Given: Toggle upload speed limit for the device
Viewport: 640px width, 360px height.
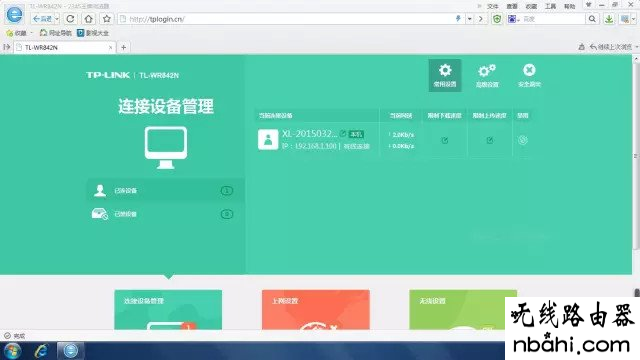Looking at the screenshot, I should coord(490,140).
